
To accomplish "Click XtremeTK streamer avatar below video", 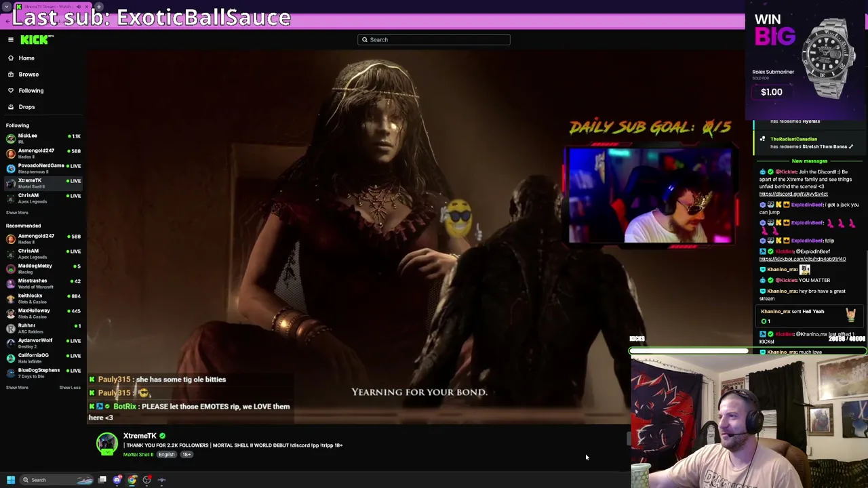I will click(106, 445).
